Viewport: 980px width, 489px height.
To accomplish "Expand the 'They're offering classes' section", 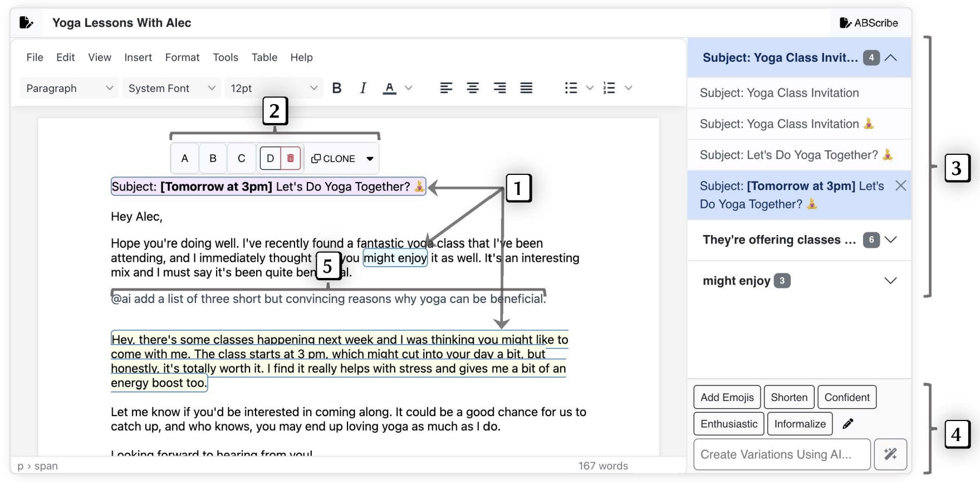I will tap(890, 240).
